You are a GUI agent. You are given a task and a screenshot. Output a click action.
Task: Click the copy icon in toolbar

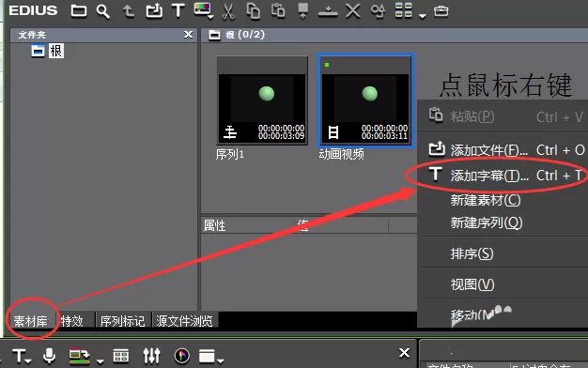[x=253, y=11]
